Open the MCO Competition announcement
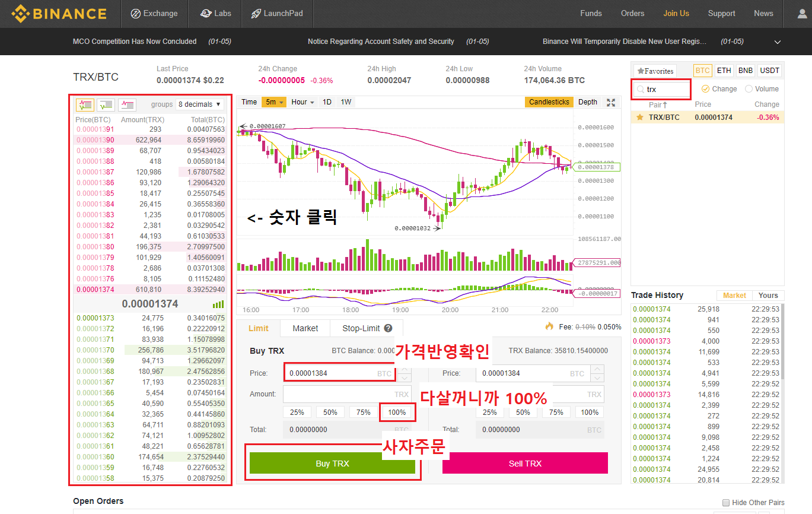 pyautogui.click(x=135, y=42)
